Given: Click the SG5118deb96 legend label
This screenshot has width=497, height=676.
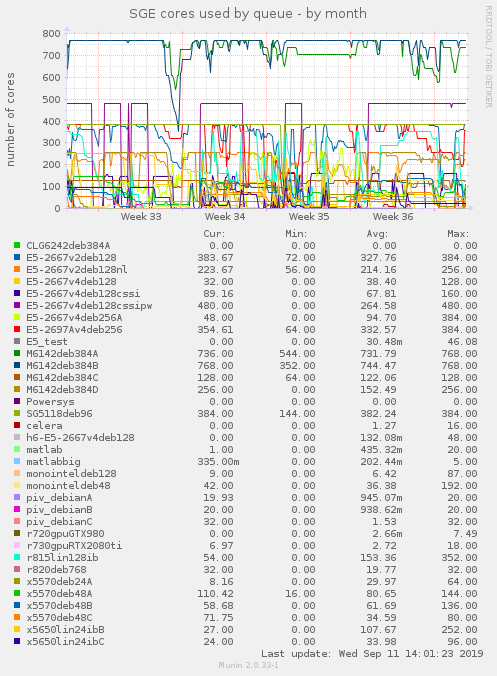Looking at the screenshot, I should (x=59, y=413).
